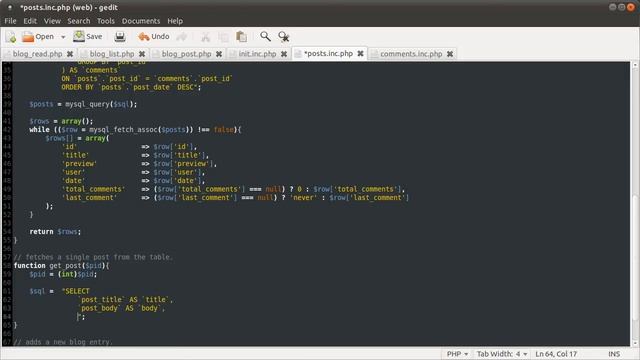This screenshot has width=640, height=360.
Task: Switch to comments.inc.php tab
Action: 411,54
